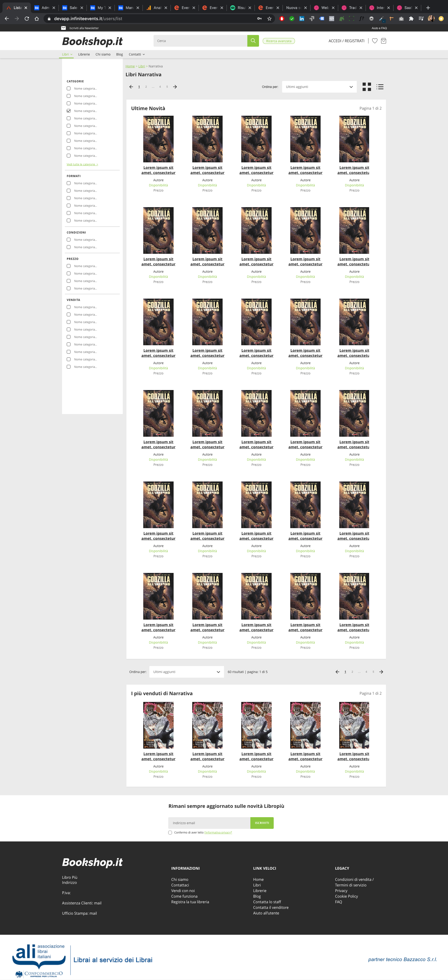Bookmark this page with the star icon
The width and height of the screenshot is (448, 980).
269,19
